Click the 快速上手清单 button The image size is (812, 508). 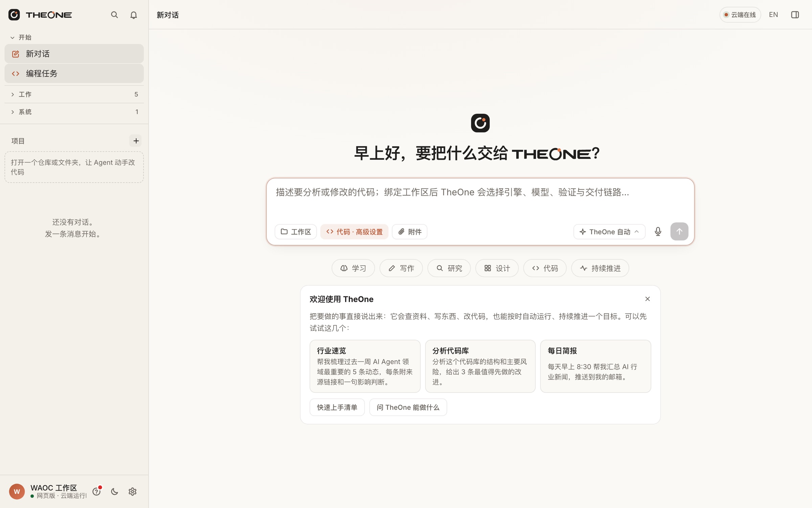(x=337, y=407)
